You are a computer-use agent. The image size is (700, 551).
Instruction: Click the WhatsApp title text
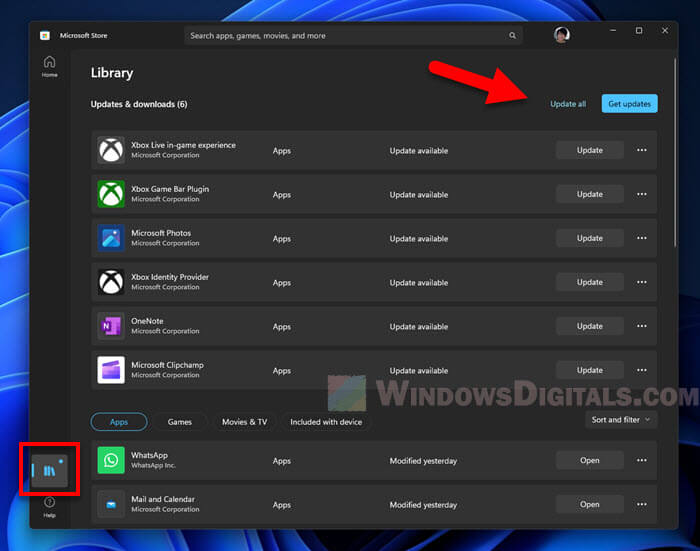coord(149,455)
